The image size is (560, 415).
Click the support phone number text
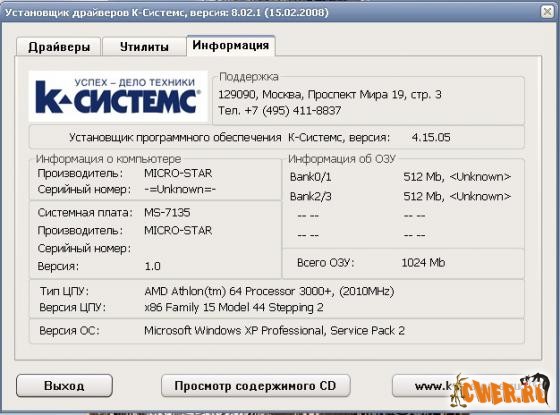[280, 110]
